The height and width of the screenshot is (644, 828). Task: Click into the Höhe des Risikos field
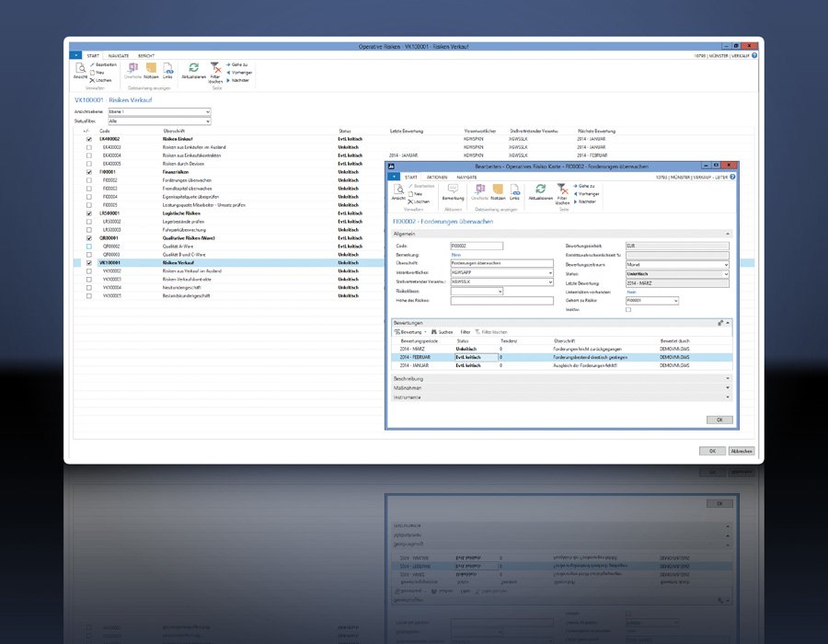point(501,300)
